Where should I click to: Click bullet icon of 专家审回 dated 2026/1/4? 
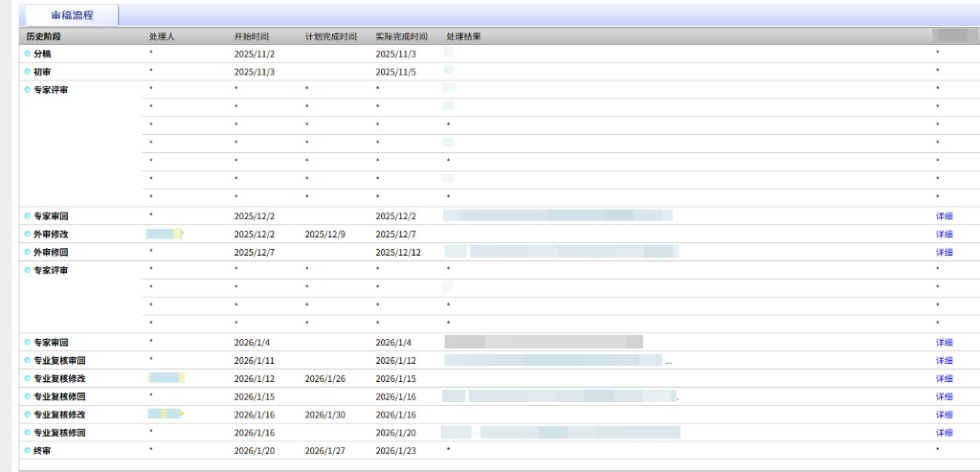tap(28, 342)
